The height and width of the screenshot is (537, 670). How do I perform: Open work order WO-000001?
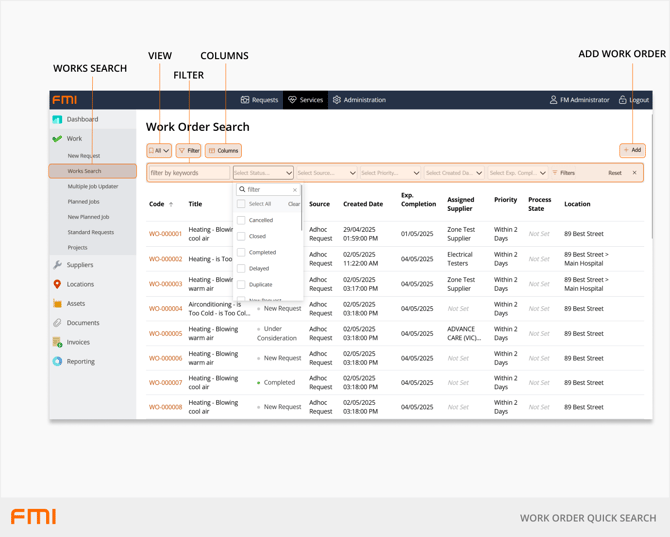pos(165,234)
